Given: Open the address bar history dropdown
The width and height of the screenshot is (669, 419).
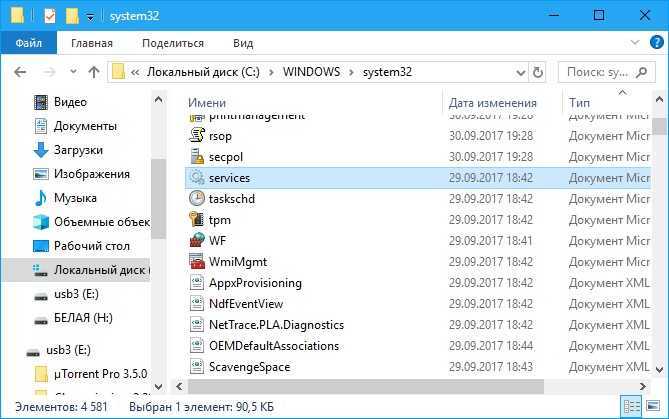Looking at the screenshot, I should [521, 73].
